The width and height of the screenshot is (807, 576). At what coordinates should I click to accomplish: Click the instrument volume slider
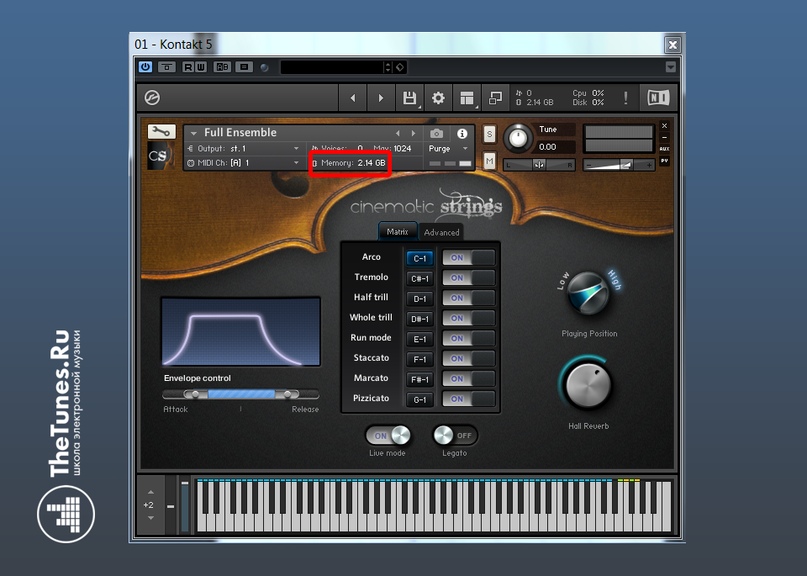tap(619, 165)
